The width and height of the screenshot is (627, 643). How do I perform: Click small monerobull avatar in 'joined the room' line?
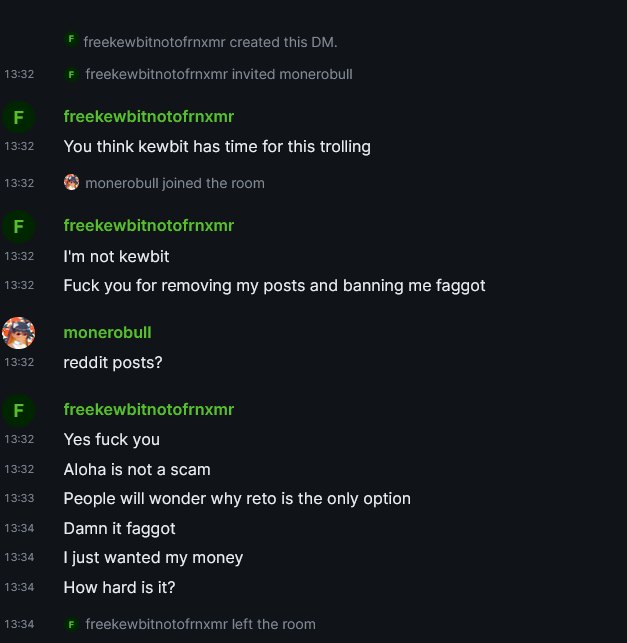71,182
